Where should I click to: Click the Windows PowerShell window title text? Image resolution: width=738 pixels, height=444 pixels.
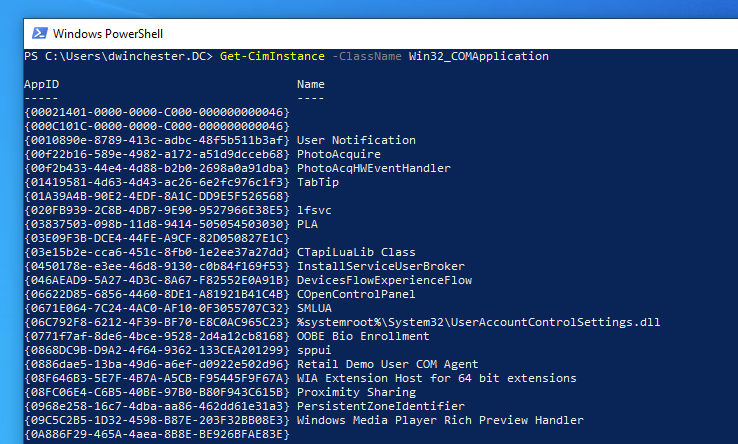108,34
